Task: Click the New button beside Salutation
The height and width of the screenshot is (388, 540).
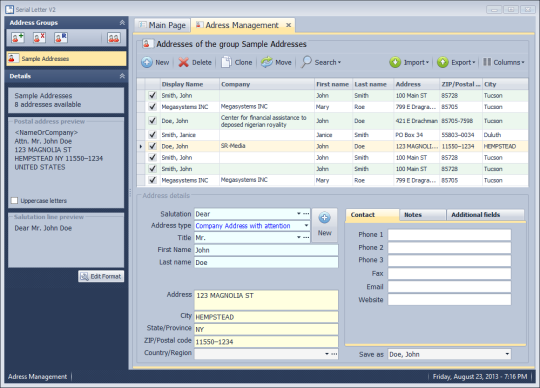Action: point(324,224)
